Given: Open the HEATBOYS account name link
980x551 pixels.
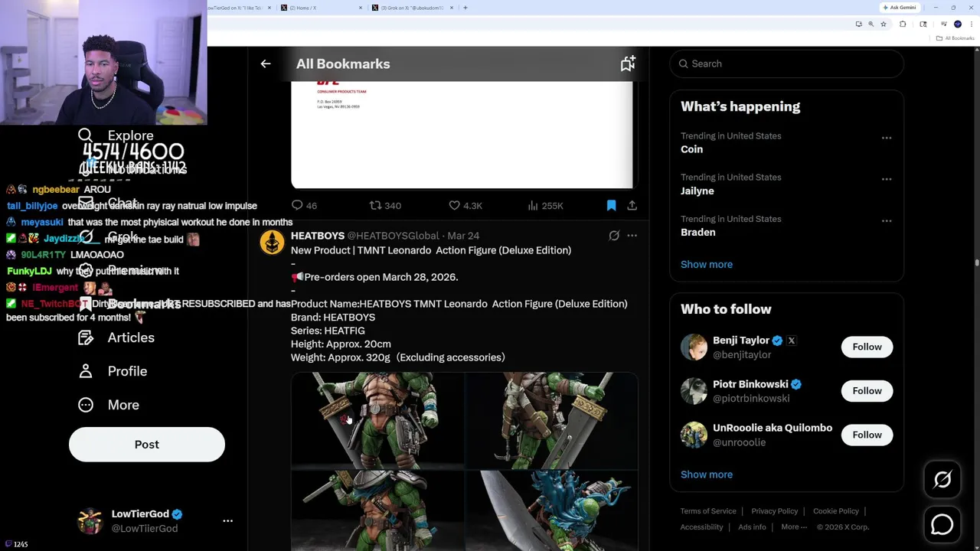Looking at the screenshot, I should (318, 236).
